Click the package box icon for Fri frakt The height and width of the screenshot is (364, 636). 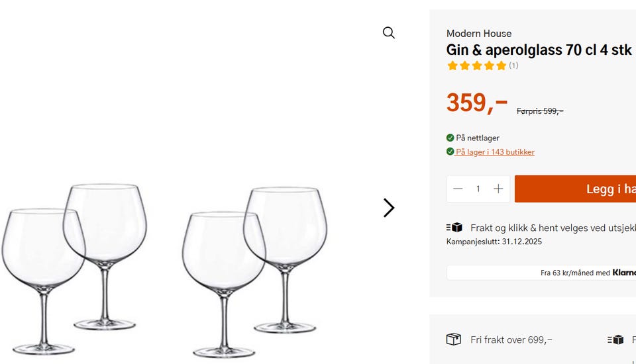coord(454,340)
